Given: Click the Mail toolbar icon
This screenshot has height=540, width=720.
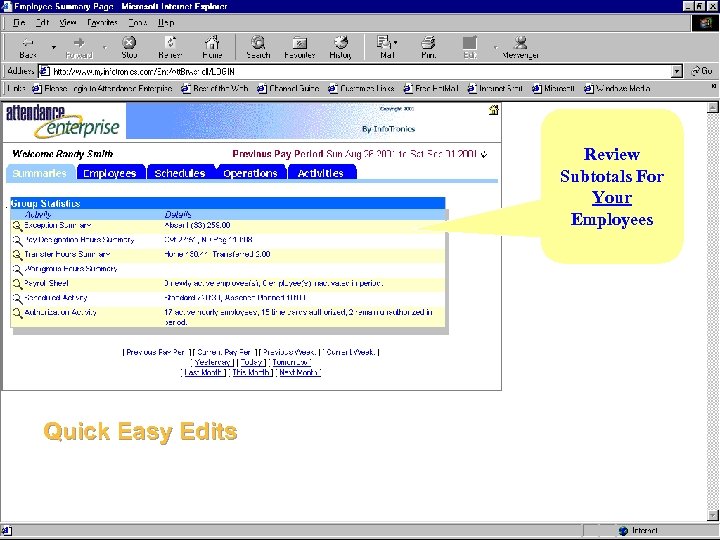Looking at the screenshot, I should pos(385,47).
